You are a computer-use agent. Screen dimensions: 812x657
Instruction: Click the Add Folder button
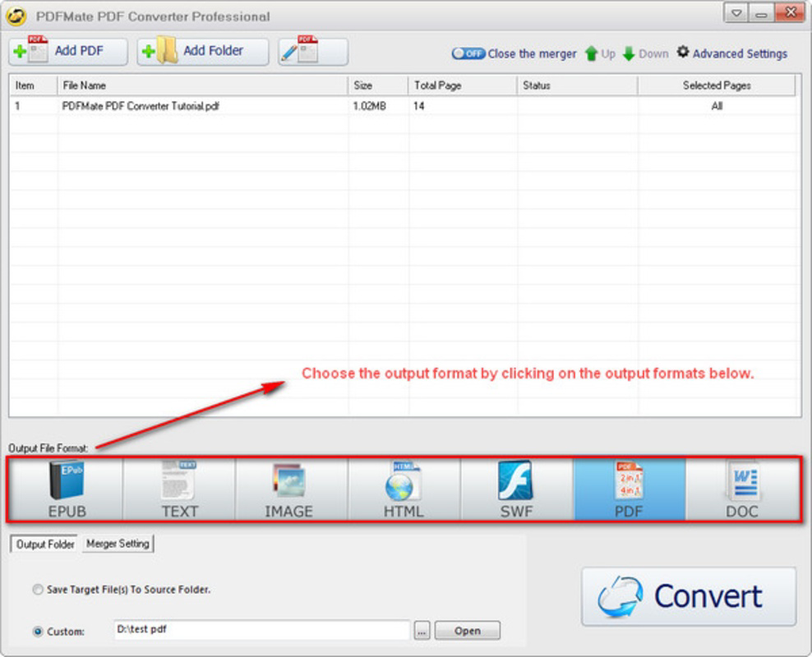point(202,51)
